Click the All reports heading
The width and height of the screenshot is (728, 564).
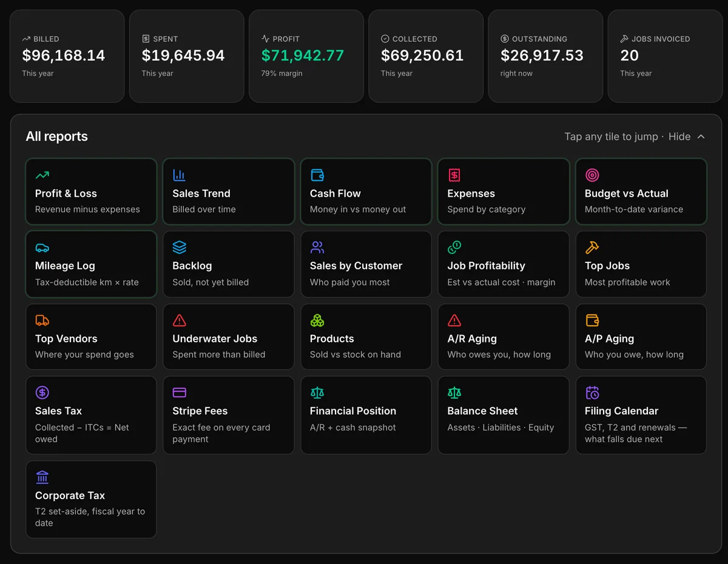(x=56, y=137)
